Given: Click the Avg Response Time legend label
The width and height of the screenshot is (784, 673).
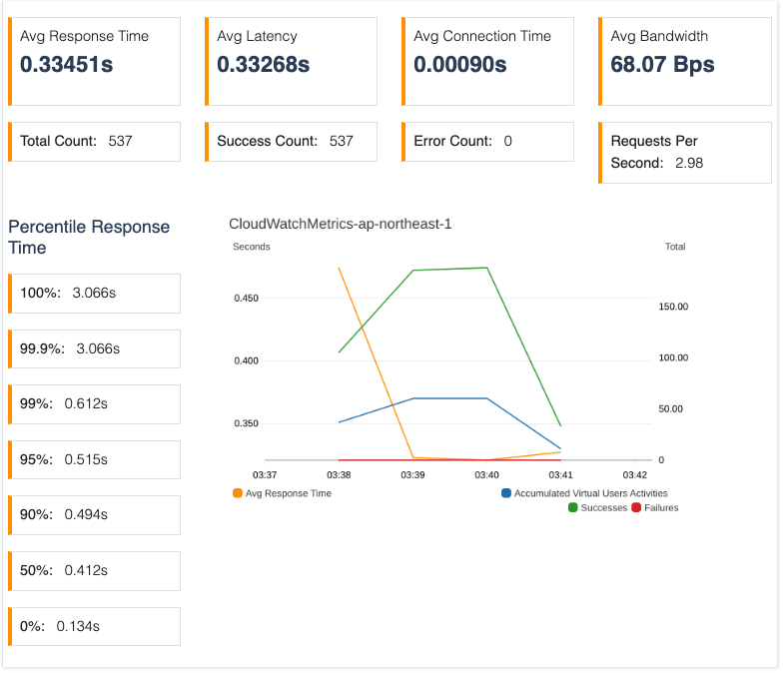Looking at the screenshot, I should click(x=289, y=493).
